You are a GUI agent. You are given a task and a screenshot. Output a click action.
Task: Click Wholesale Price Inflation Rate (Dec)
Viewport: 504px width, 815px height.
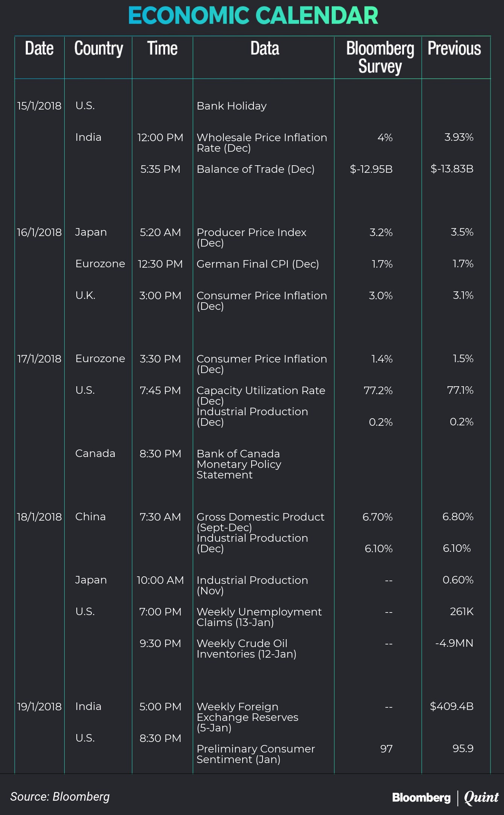(x=262, y=143)
